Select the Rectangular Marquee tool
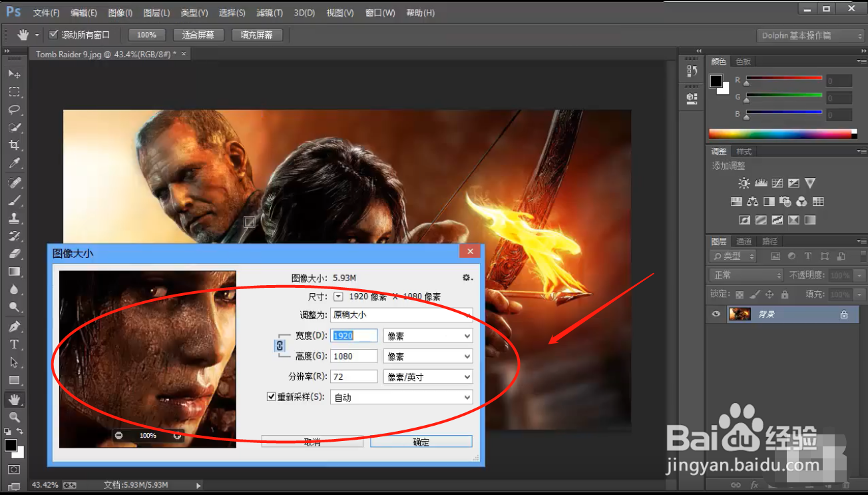868x495 pixels. 14,91
